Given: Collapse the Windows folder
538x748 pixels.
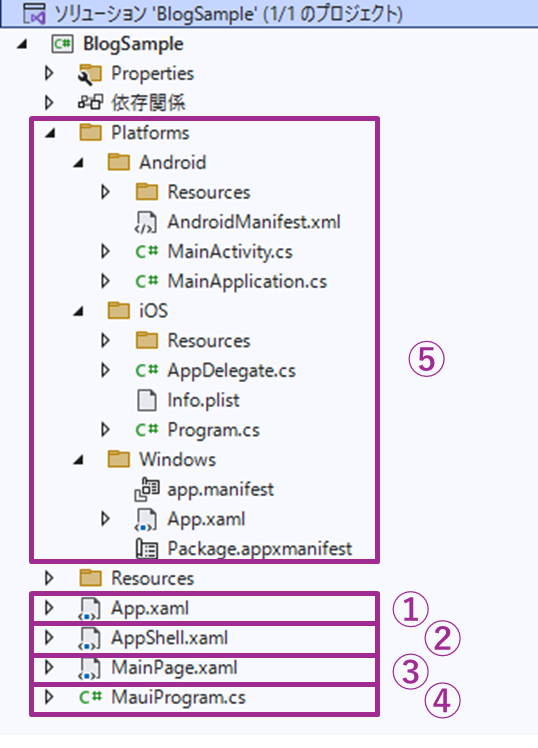Looking at the screenshot, I should tap(78, 460).
